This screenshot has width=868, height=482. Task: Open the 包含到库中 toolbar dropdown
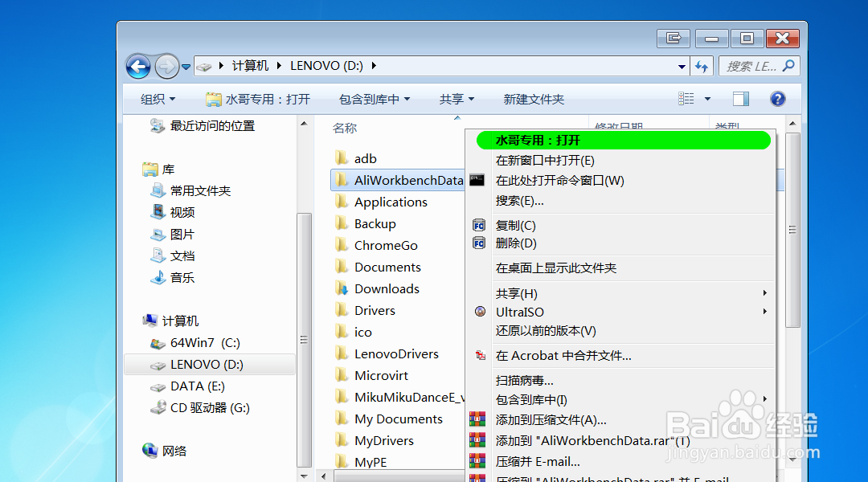[x=375, y=99]
